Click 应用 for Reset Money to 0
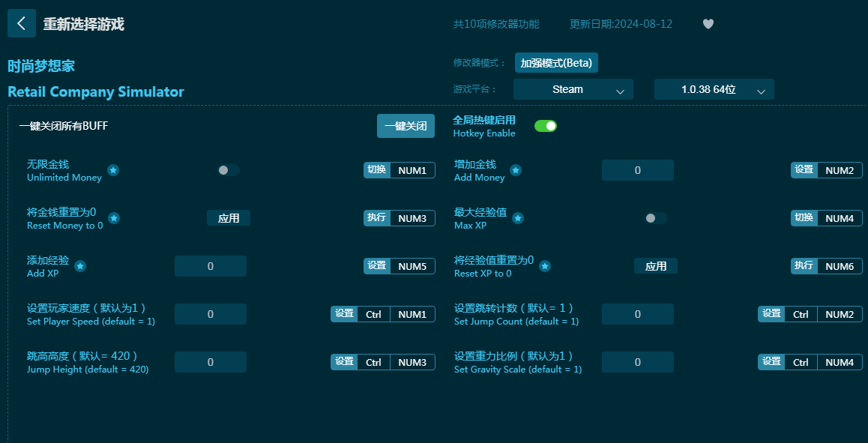 point(229,218)
